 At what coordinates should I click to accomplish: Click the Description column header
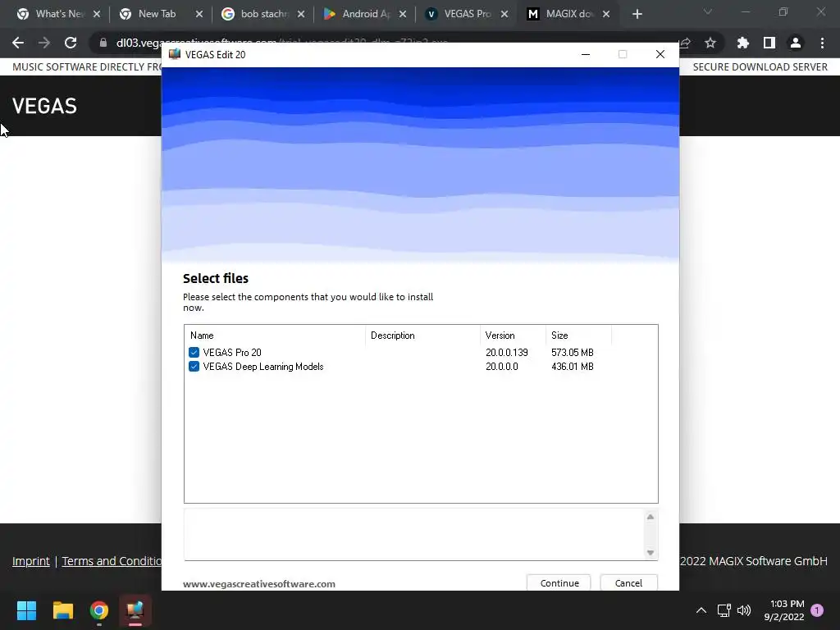tap(422, 336)
